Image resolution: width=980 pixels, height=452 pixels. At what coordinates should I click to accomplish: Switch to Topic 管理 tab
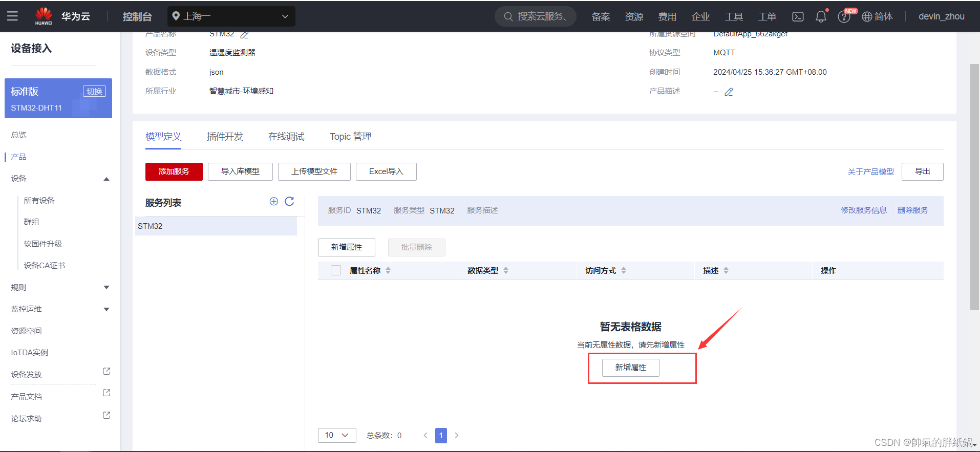351,137
